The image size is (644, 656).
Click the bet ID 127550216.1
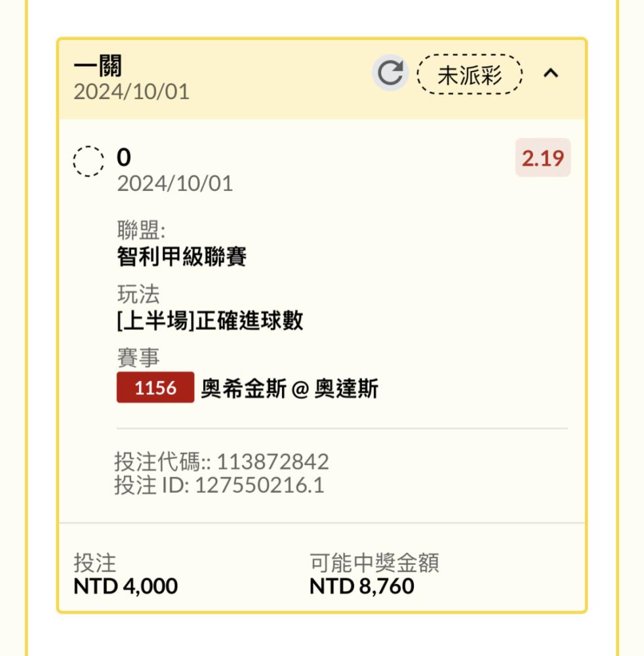tap(259, 485)
